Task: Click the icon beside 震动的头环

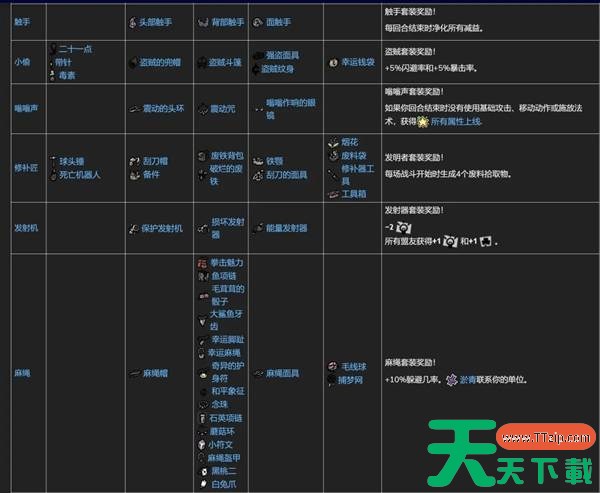Action: [135, 109]
